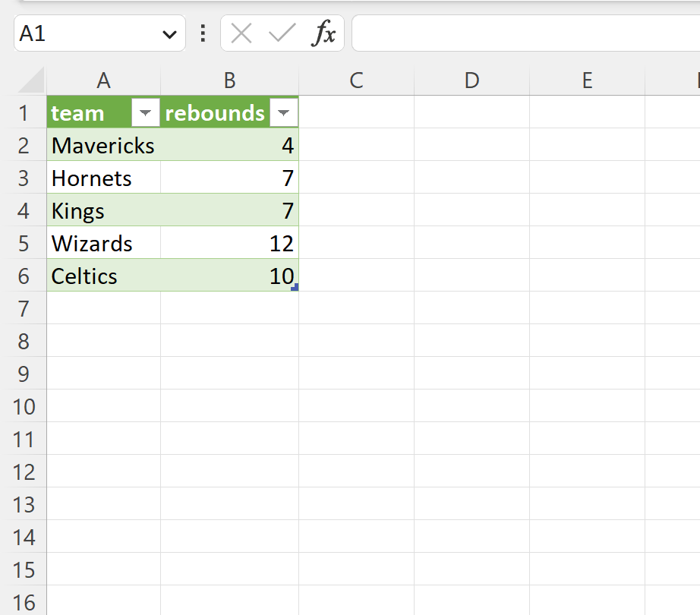Select the cell containing Celtics

click(103, 276)
